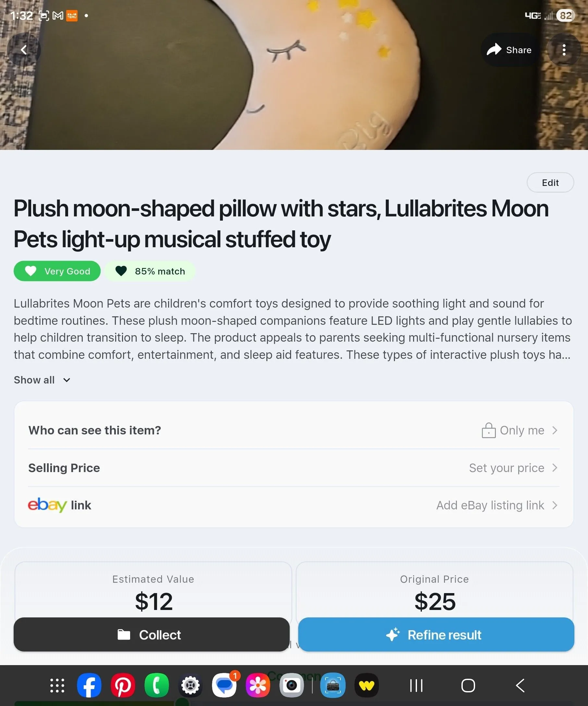The height and width of the screenshot is (706, 588).
Task: Open Messages app with notification badge
Action: (224, 685)
